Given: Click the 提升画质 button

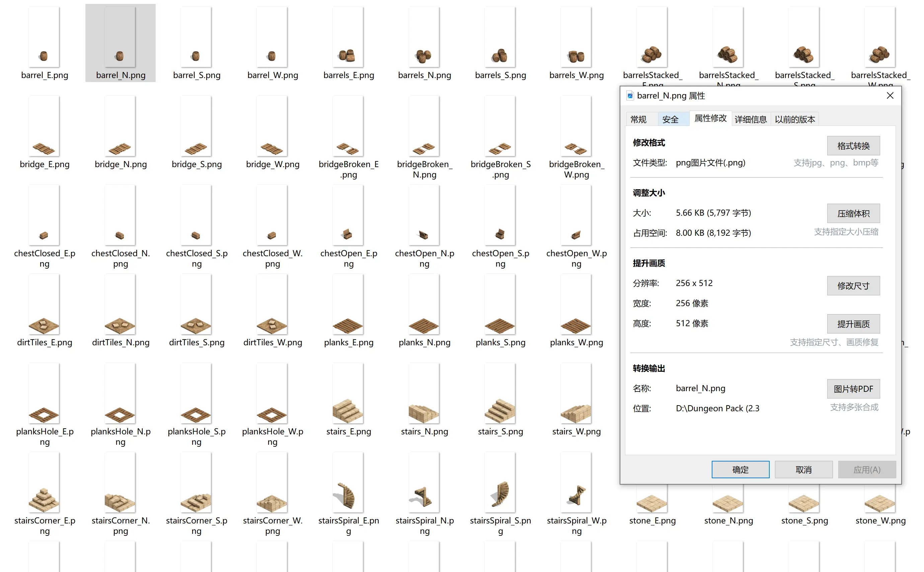Looking at the screenshot, I should (x=853, y=324).
